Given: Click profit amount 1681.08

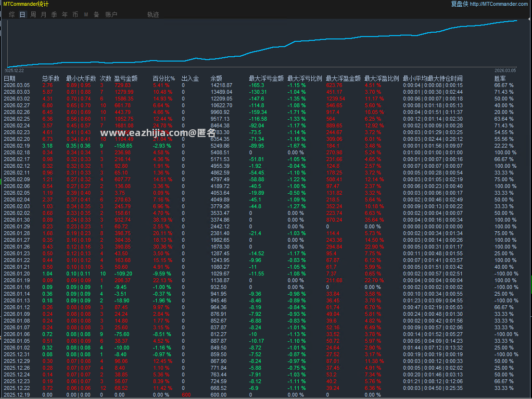Looking at the screenshot, I should pos(124,126).
